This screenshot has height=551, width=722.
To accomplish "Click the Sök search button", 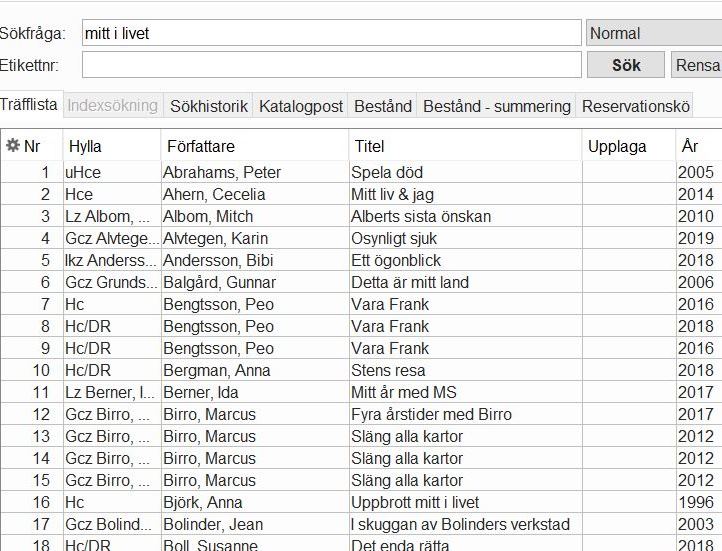I will click(626, 65).
